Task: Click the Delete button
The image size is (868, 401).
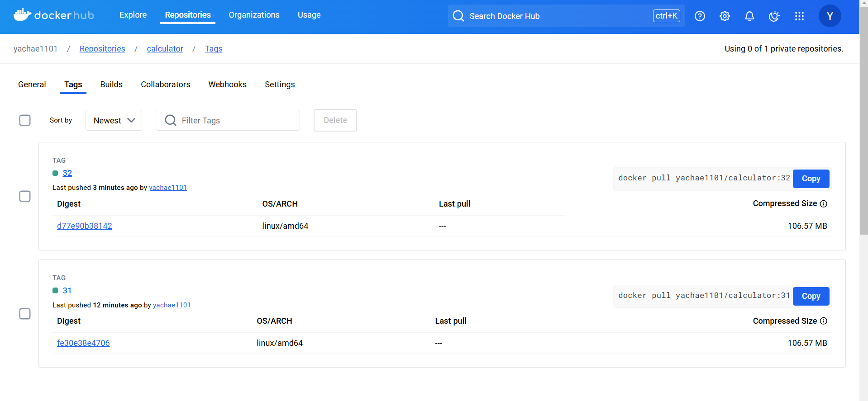Action: tap(335, 120)
